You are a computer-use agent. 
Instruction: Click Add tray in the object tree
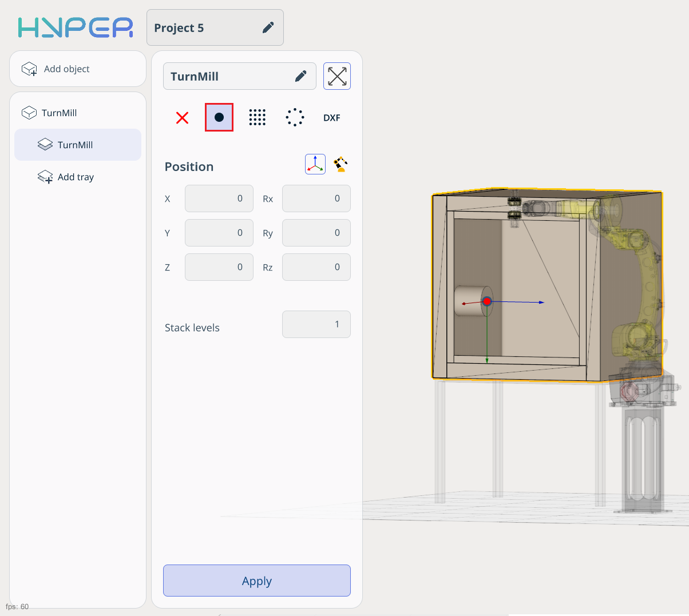coord(76,177)
